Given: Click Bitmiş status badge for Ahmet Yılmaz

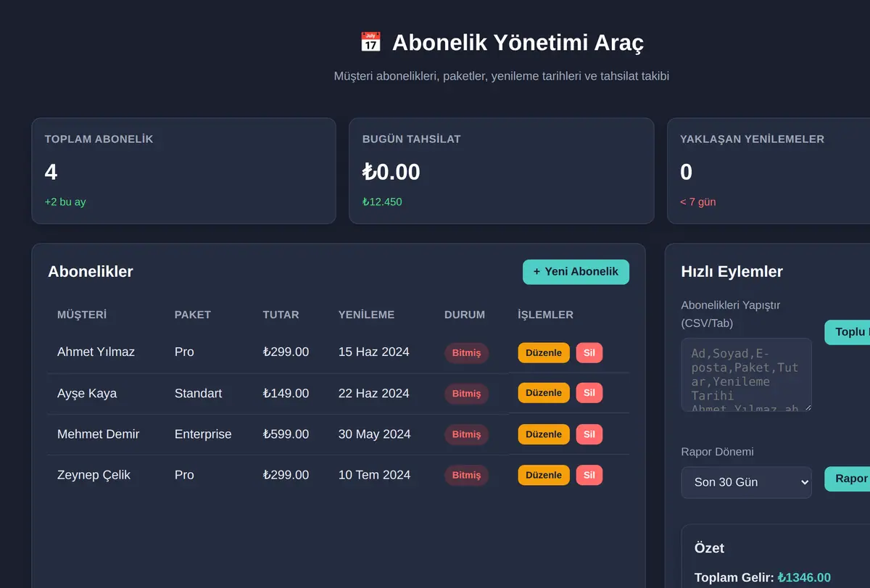Looking at the screenshot, I should tap(466, 353).
